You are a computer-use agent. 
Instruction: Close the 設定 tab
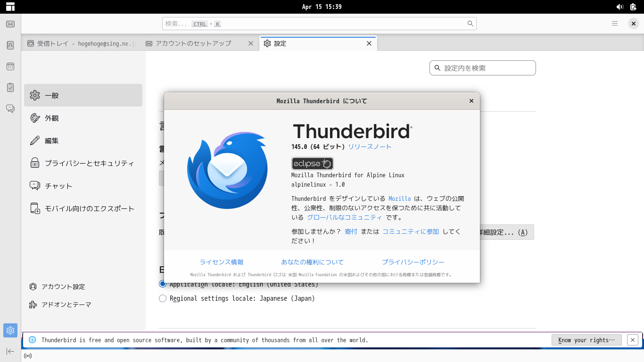[x=369, y=43]
